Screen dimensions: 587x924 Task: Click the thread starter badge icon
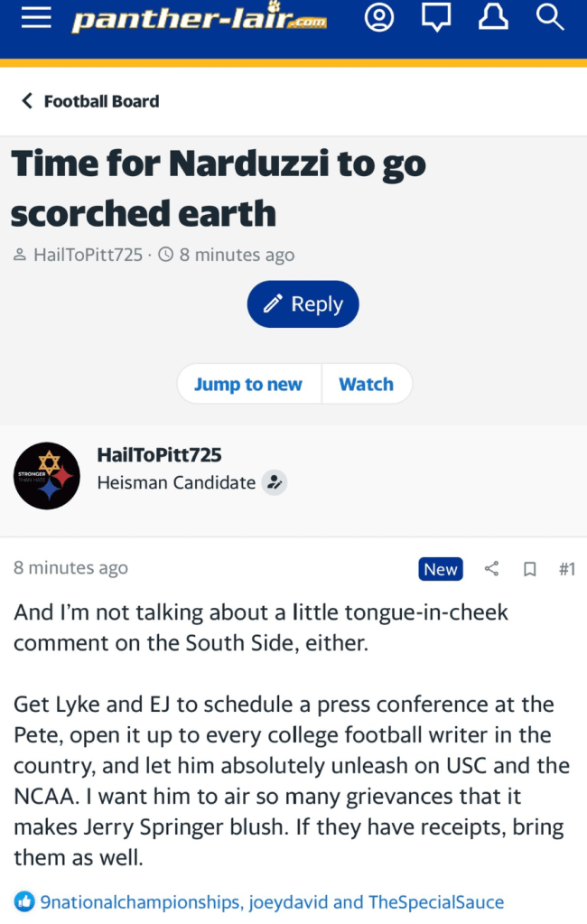(x=274, y=483)
